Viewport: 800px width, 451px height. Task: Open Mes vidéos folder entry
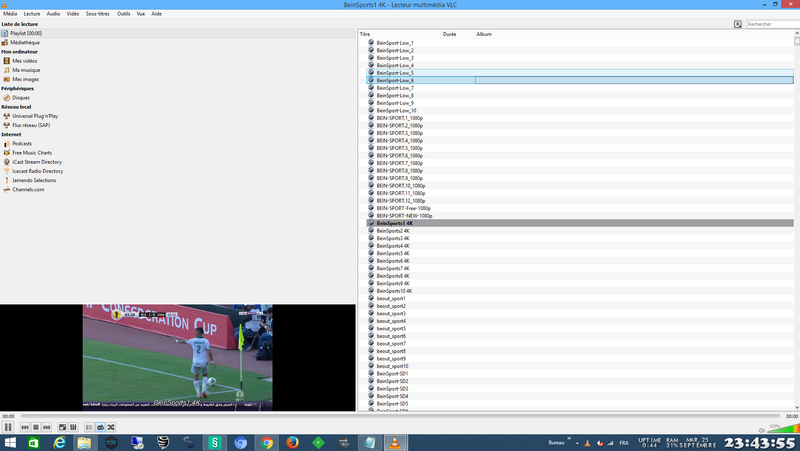pos(24,61)
